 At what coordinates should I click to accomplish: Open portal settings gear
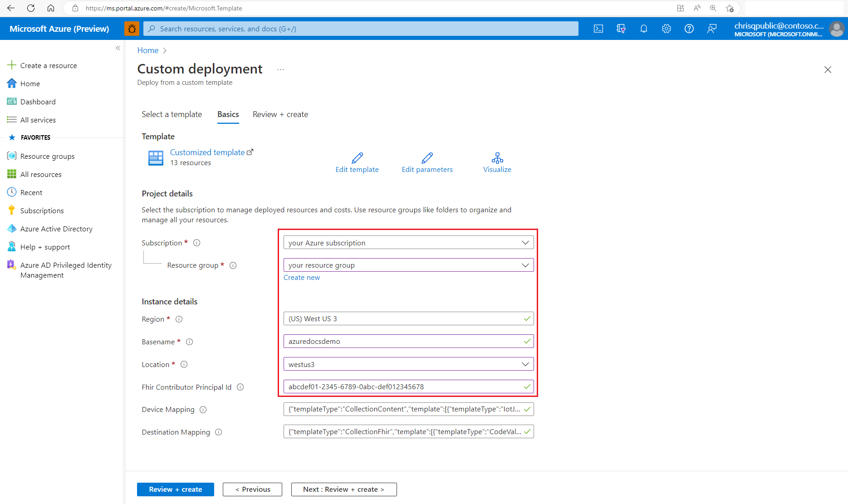(x=666, y=28)
